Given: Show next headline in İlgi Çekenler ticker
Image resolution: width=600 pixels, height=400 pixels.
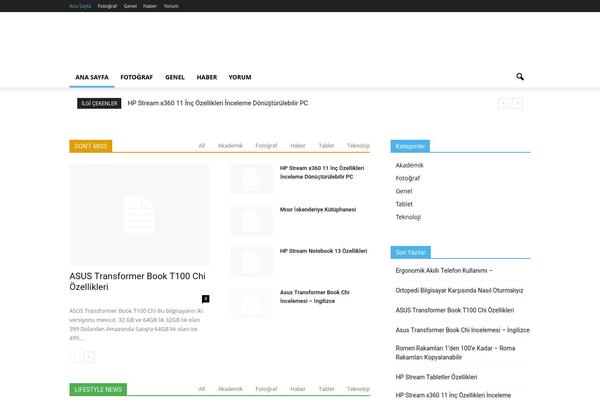Looking at the screenshot, I should (x=517, y=103).
